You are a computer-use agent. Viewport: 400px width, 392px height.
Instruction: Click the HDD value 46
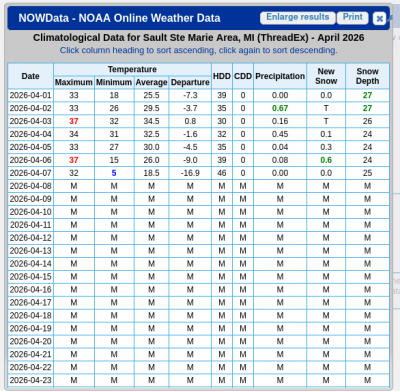tap(222, 173)
